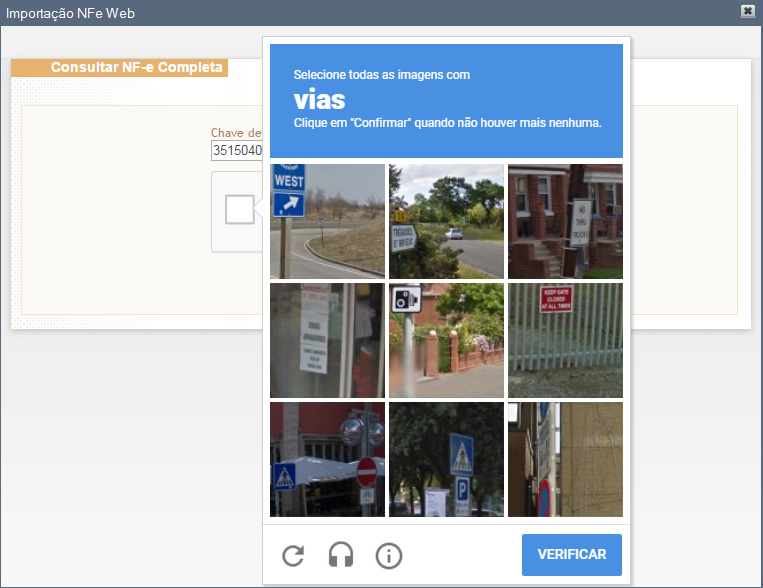Click the VERIFICAR button

point(572,554)
